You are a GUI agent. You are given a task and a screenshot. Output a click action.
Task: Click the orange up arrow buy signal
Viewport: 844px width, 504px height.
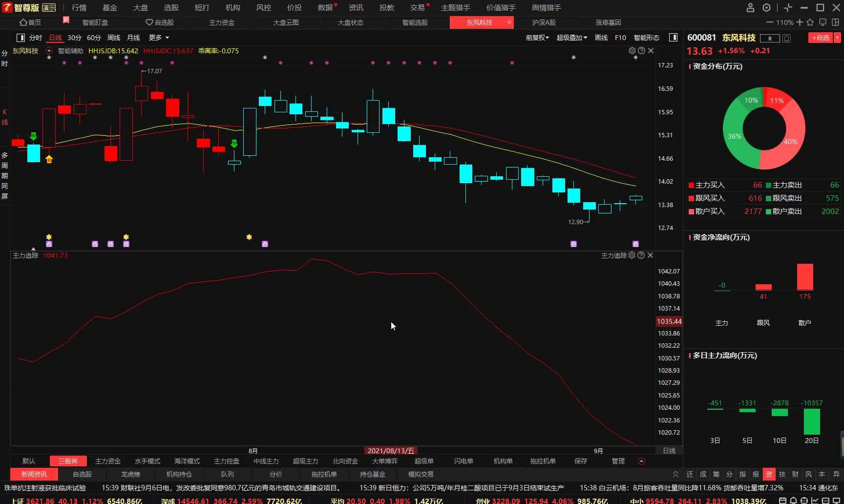(49, 159)
